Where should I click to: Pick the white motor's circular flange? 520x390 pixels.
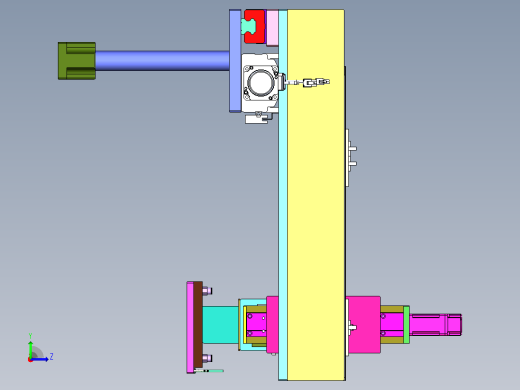click(260, 83)
